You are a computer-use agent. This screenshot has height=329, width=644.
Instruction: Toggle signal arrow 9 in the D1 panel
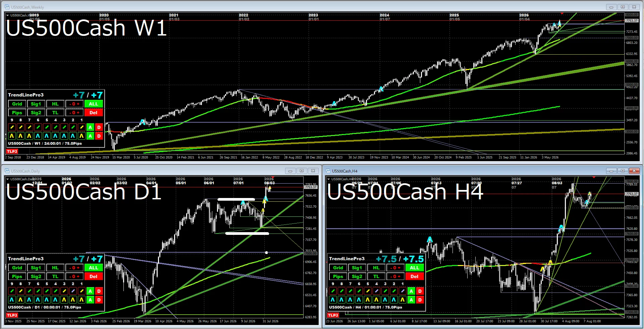[x=12, y=300]
